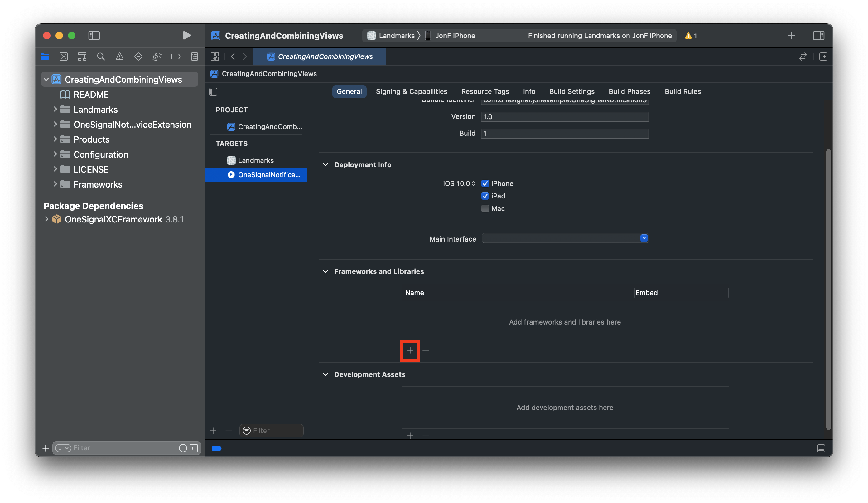Toggle the navigator sidebar in the toolbar
The image size is (868, 503).
click(x=94, y=36)
